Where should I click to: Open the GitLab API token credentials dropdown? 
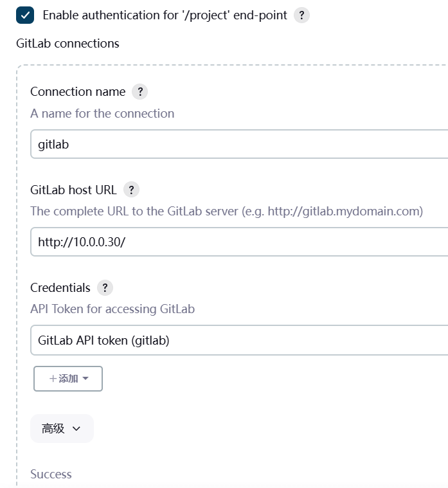[x=238, y=340]
